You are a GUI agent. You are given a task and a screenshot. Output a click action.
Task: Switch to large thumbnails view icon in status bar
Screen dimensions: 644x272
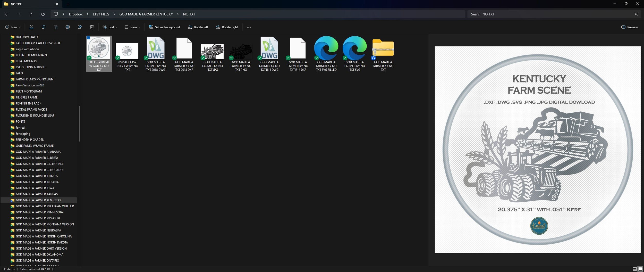point(640,269)
